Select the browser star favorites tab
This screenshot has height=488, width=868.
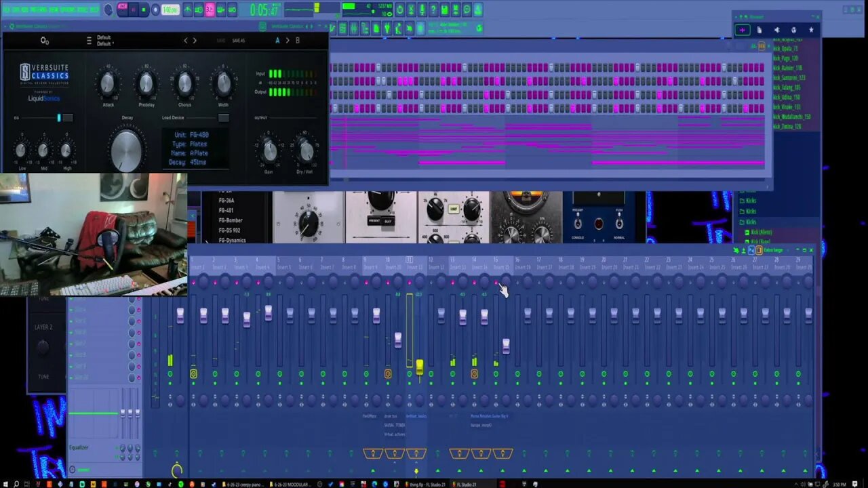coord(811,30)
